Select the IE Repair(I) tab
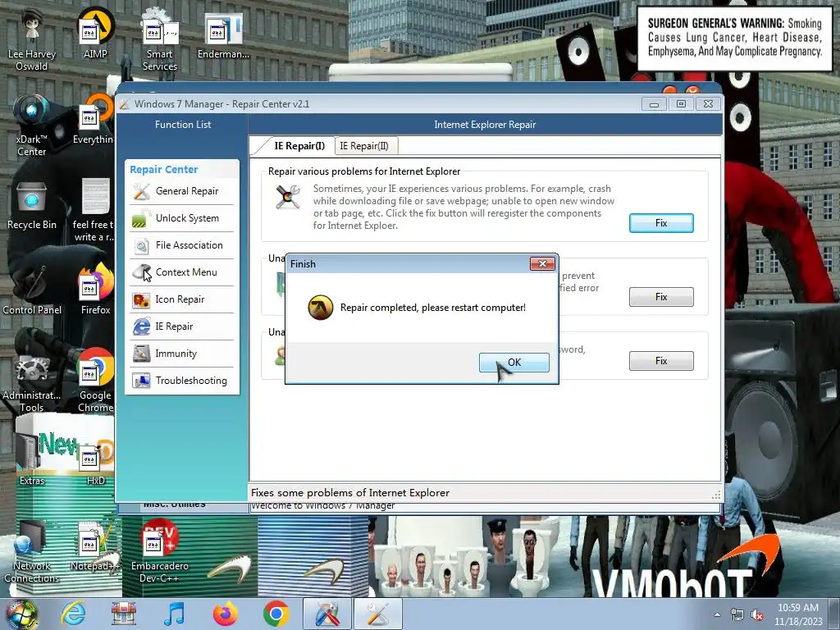The height and width of the screenshot is (630, 840). tap(299, 146)
